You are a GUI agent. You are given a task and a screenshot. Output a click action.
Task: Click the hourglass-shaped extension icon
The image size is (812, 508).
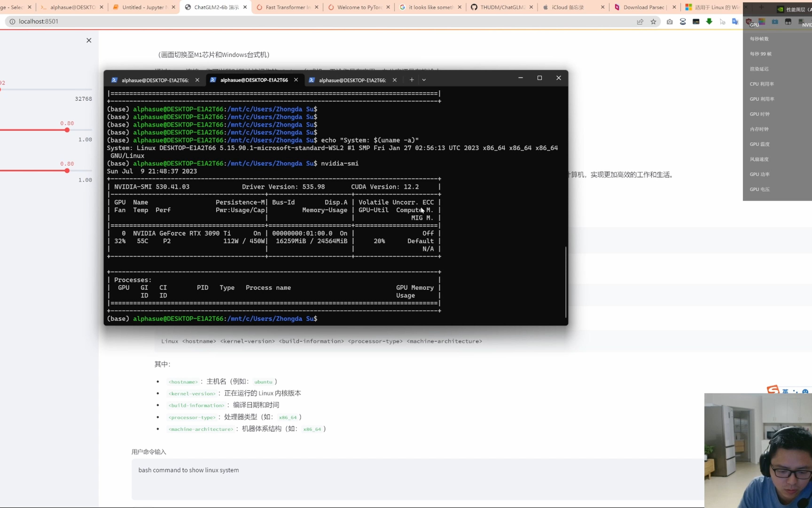click(683, 21)
